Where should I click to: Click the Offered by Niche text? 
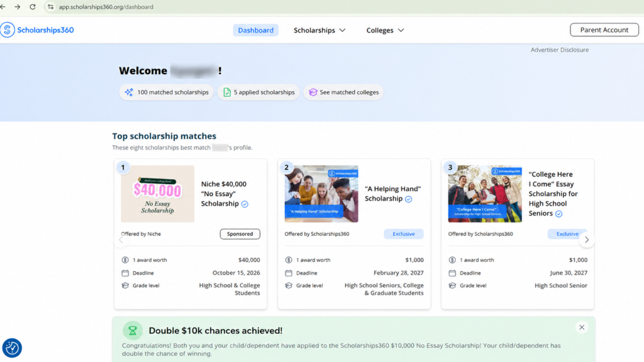tap(141, 234)
